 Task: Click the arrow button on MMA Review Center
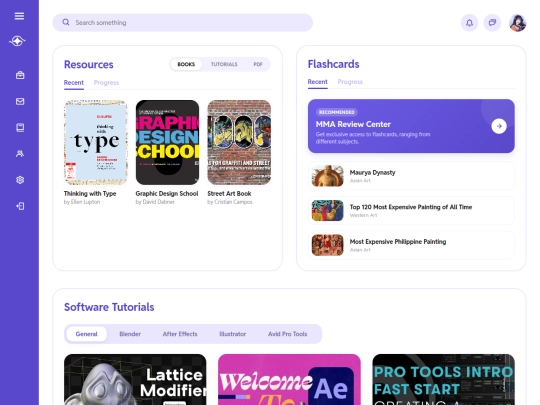[499, 126]
